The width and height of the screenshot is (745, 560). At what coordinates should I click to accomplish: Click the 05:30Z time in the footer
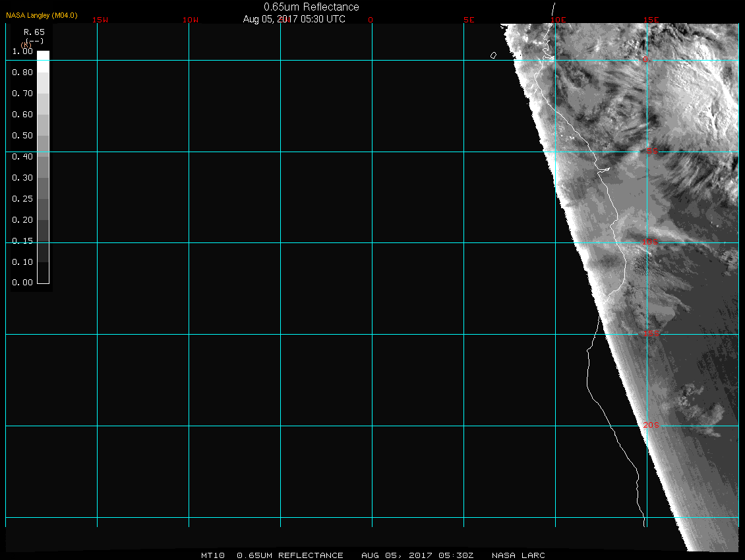(458, 555)
